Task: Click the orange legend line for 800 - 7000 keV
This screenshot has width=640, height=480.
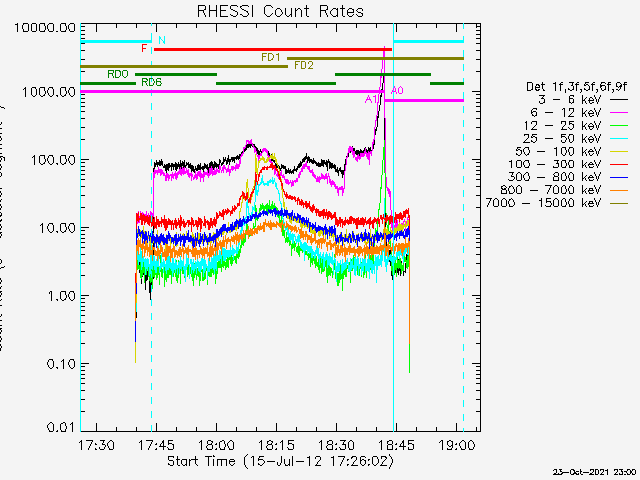Action: [619, 190]
